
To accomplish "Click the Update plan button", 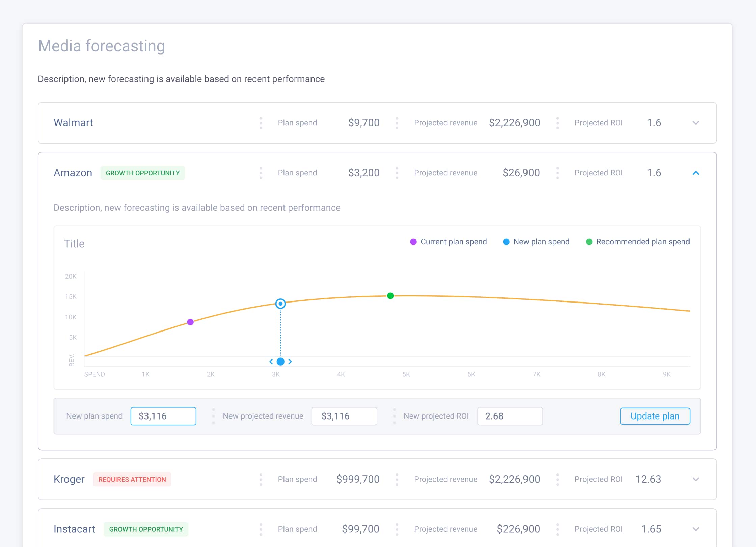I will pyautogui.click(x=655, y=416).
